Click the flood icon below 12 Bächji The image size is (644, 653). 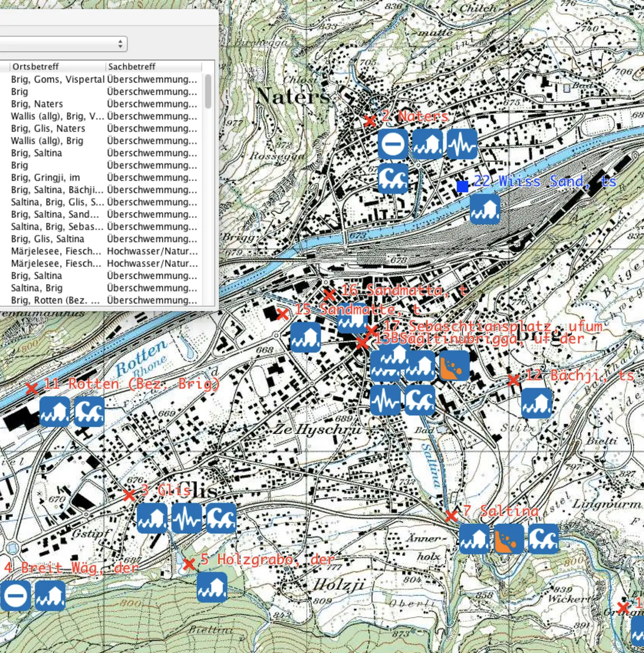click(536, 403)
